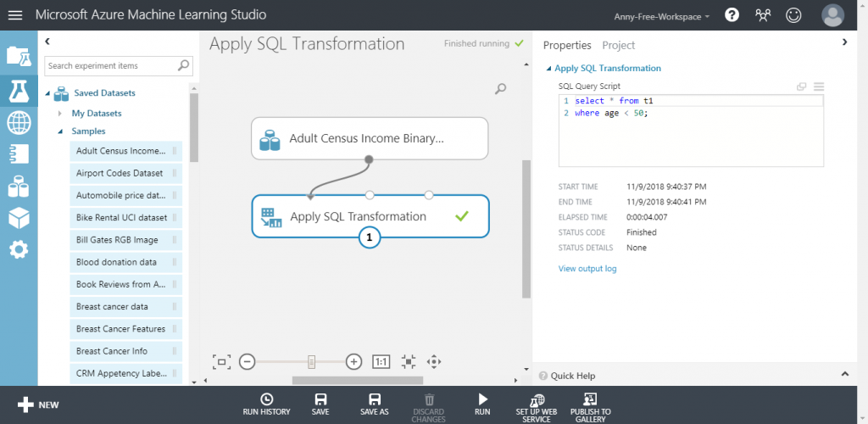This screenshot has width=868, height=424.
Task: Collapse the properties pane with right chevron
Action: [x=845, y=42]
